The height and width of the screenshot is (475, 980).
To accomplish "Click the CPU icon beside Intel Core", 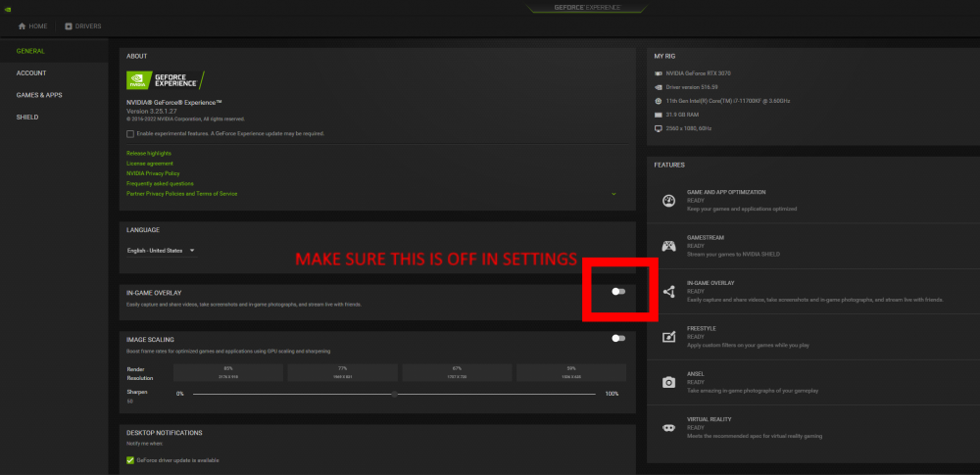I will 659,101.
